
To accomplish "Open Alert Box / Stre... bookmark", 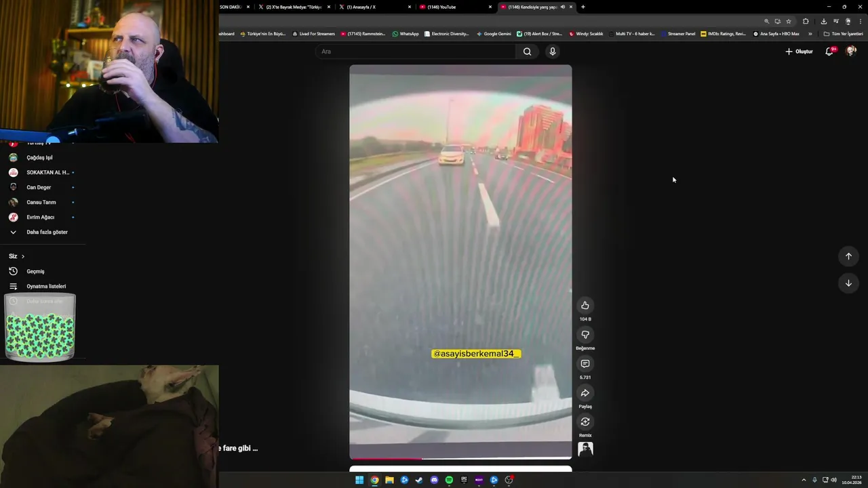I will (540, 33).
